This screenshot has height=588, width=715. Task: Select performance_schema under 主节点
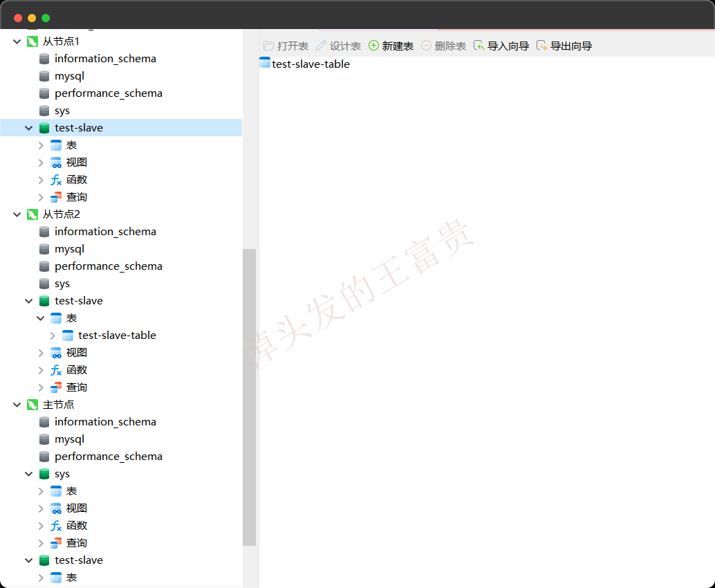coord(109,457)
